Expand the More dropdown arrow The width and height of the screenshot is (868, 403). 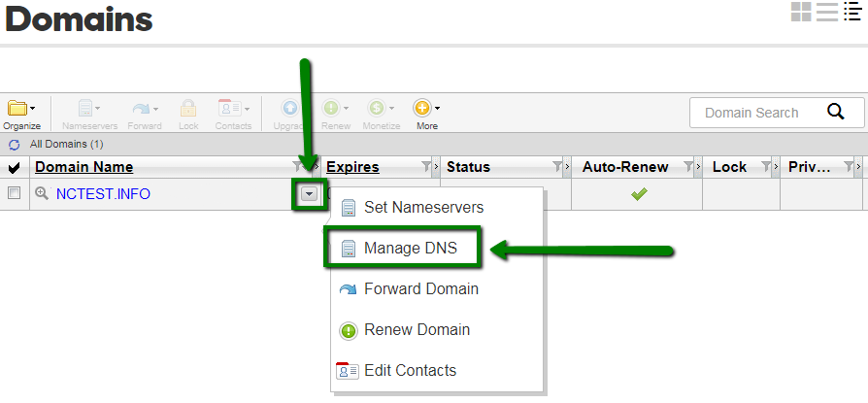pos(437,108)
